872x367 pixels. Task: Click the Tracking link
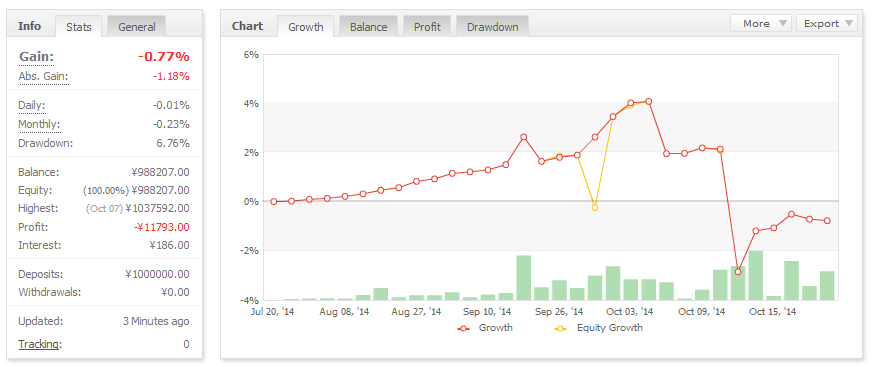(39, 344)
